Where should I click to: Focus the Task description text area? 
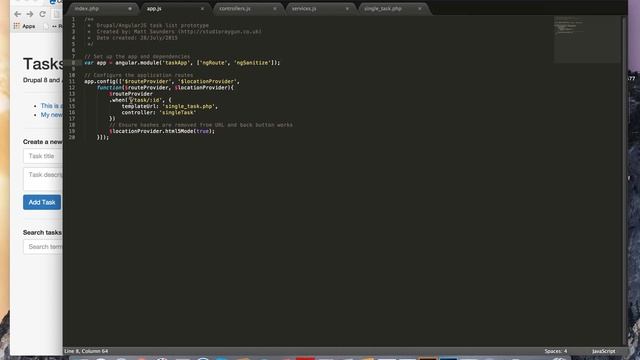coord(43,179)
